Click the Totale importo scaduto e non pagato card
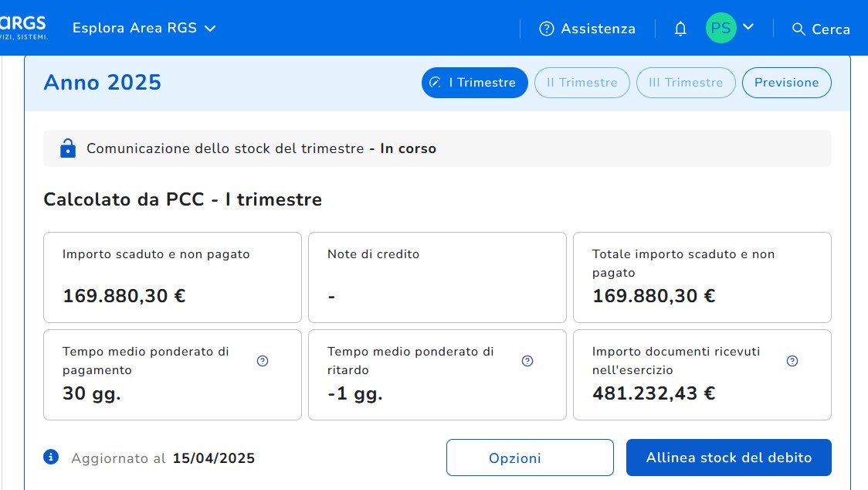The width and height of the screenshot is (868, 490). (x=701, y=277)
